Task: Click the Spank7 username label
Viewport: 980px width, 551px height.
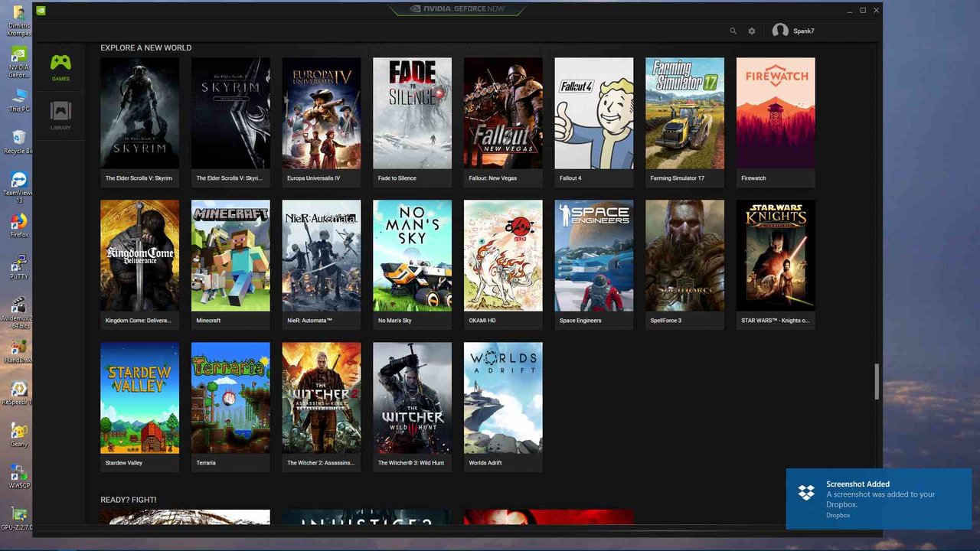Action: [804, 31]
